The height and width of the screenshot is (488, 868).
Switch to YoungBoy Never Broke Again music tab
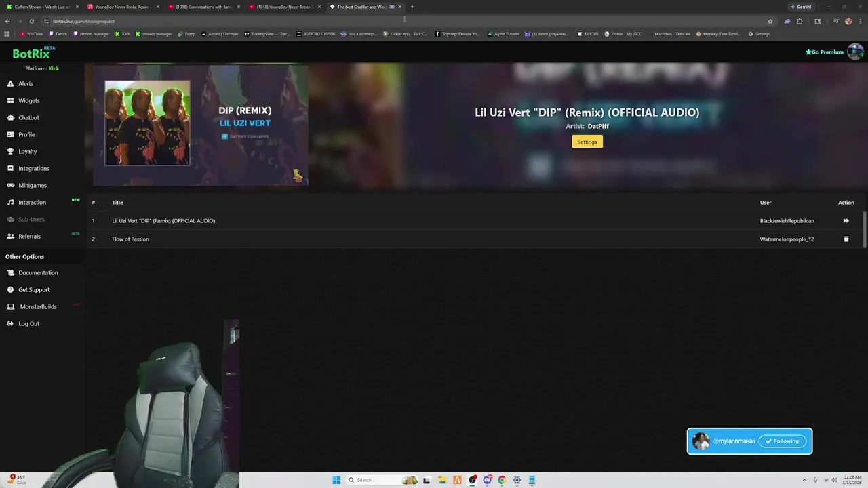[x=122, y=7]
